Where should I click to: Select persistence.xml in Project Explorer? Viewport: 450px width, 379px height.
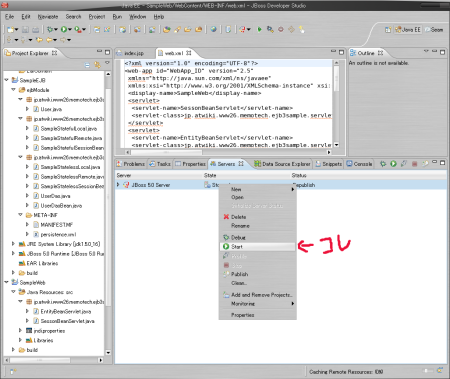[x=55, y=234]
